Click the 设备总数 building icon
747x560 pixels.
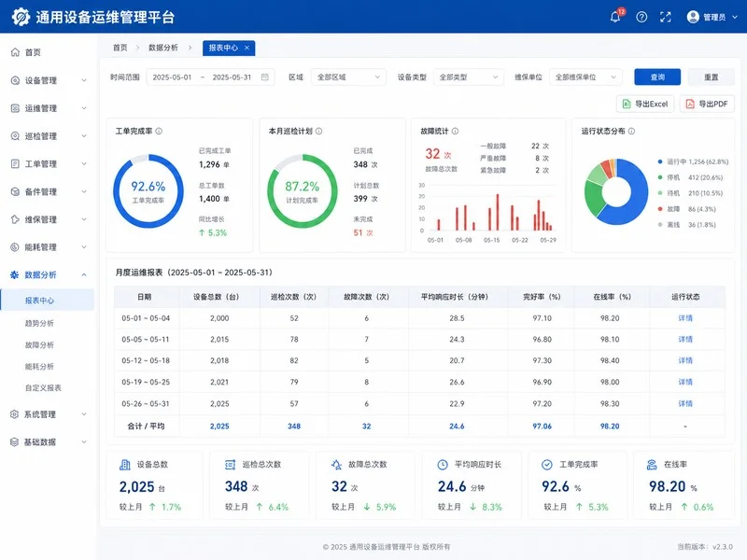[x=125, y=464]
